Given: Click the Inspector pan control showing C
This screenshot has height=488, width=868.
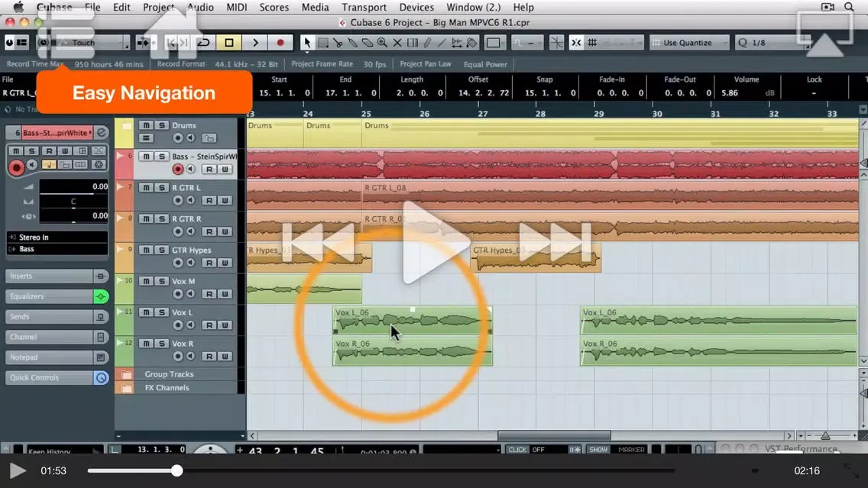Looking at the screenshot, I should [x=73, y=202].
